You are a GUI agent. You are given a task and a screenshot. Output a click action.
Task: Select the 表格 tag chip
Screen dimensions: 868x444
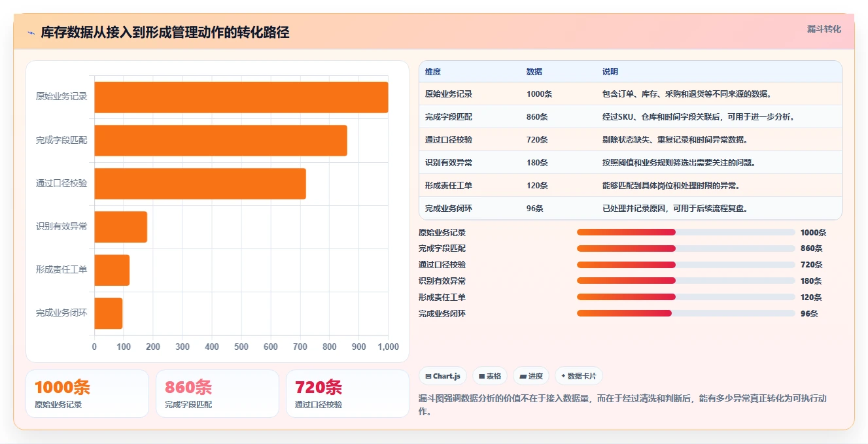[490, 376]
